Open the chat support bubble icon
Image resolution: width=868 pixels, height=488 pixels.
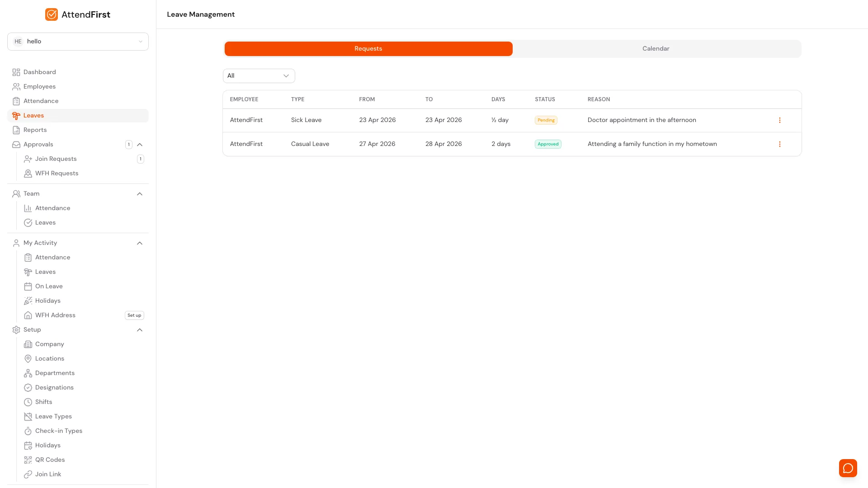pos(848,468)
